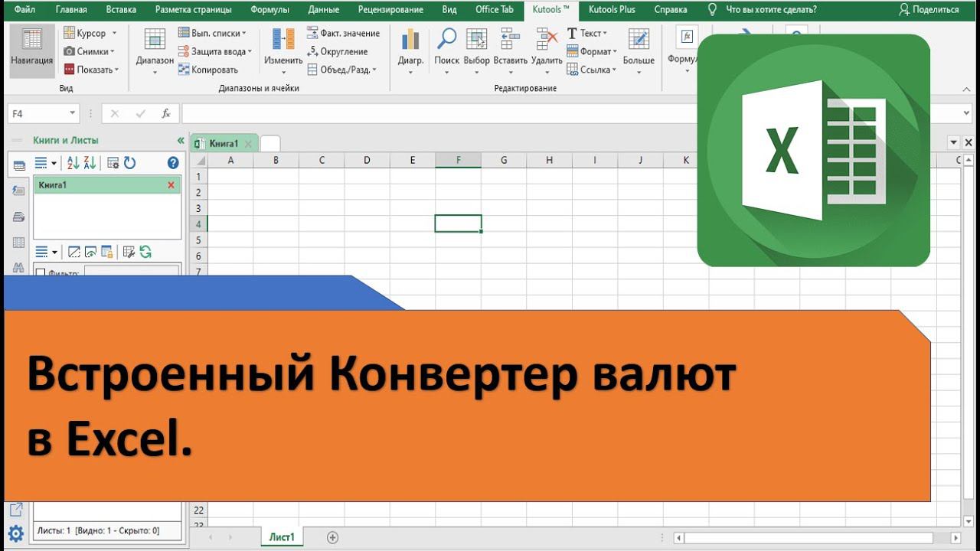Open the Kutools Plus tab

point(612,10)
